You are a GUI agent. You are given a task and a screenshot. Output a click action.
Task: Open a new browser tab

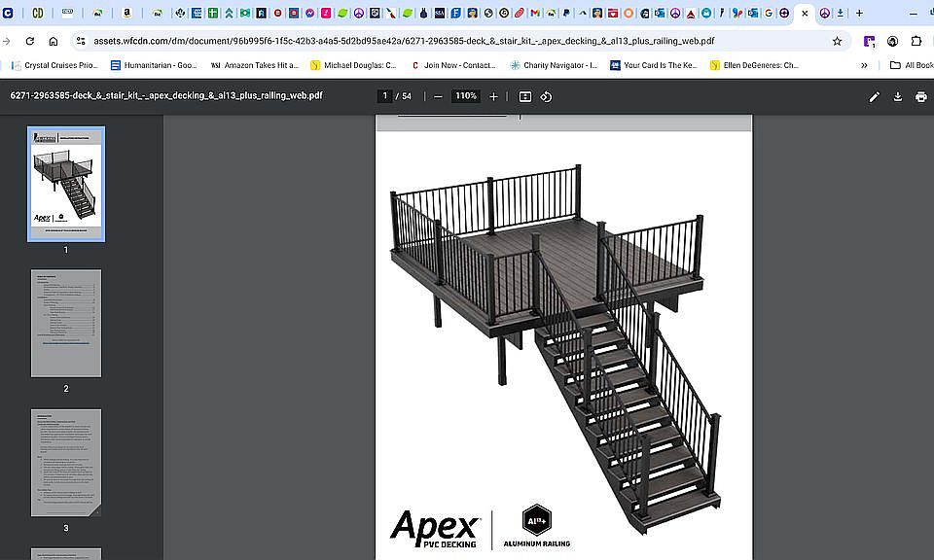pyautogui.click(x=859, y=14)
